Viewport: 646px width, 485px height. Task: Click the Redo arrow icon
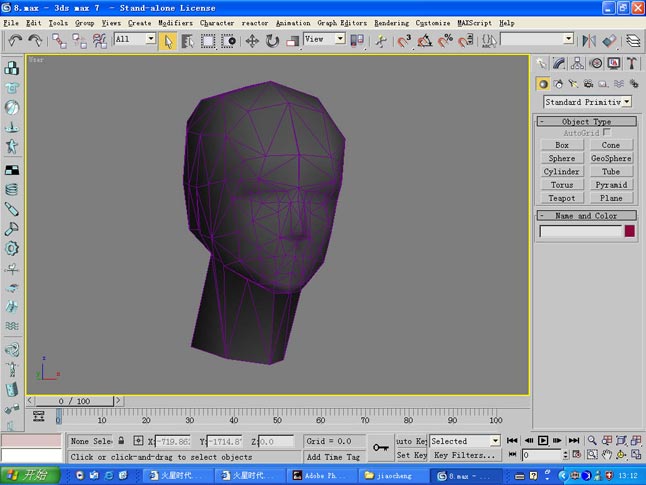[35, 40]
